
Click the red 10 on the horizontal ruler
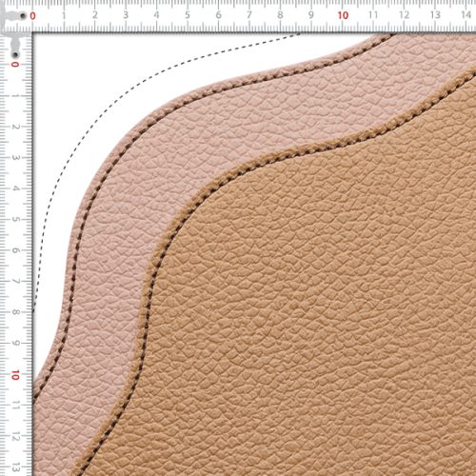pyautogui.click(x=343, y=15)
